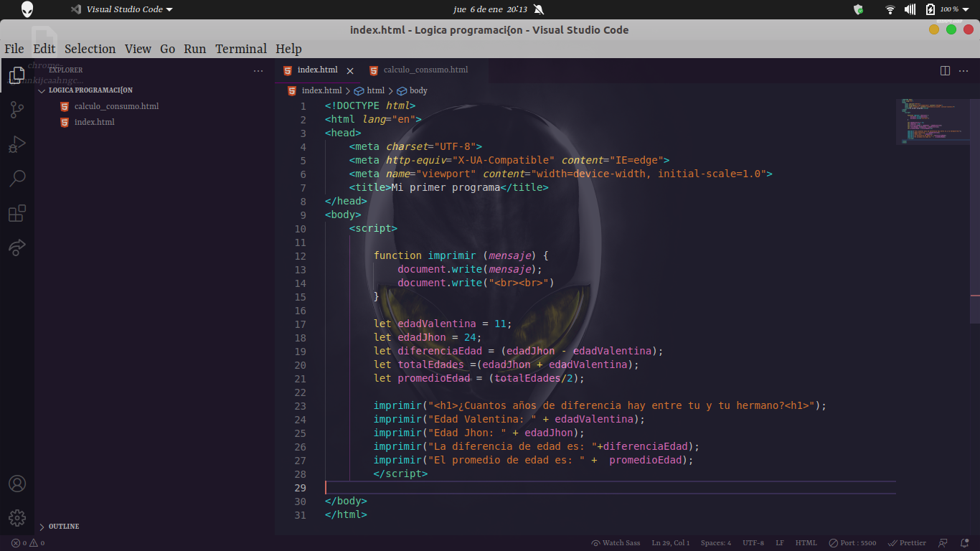The width and height of the screenshot is (980, 551).
Task: Click body breadcrumb segment
Action: click(412, 90)
